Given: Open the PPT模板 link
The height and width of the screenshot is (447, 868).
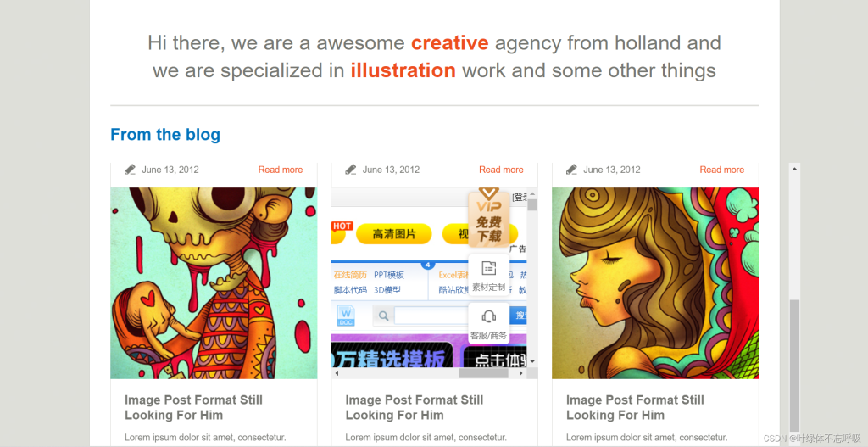Looking at the screenshot, I should (x=389, y=275).
